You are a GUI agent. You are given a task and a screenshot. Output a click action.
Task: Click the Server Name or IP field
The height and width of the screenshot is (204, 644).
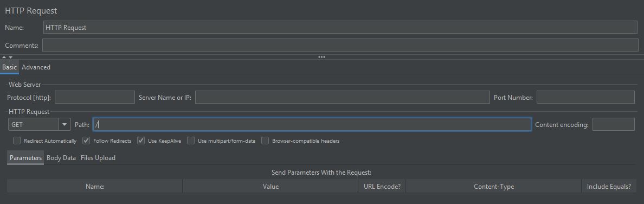click(342, 97)
